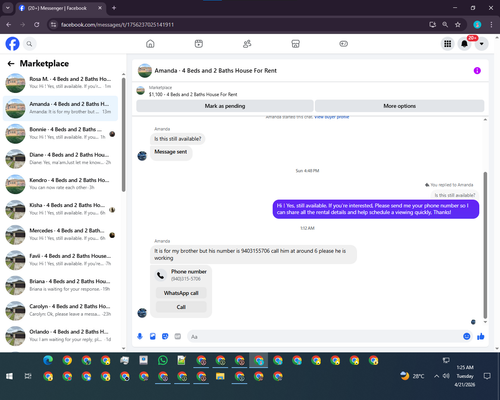500x400 pixels.
Task: Open Mercedes conversation in list
Action: click(60, 235)
